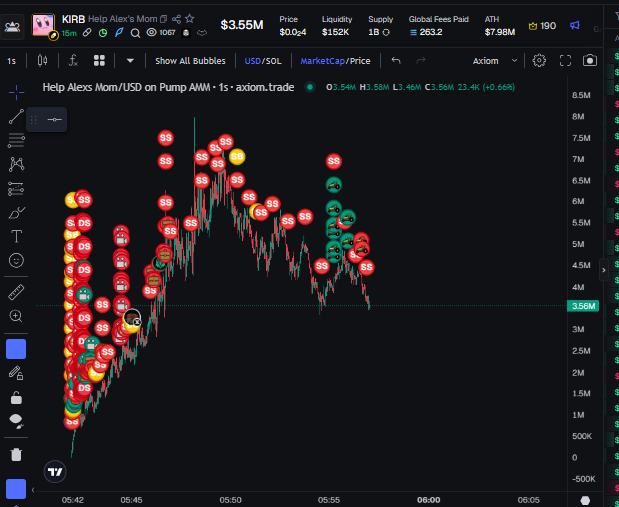Screen dimensions: 619x507
Task: Click the Global Fees Paid 263.2 value
Action: click(x=426, y=32)
